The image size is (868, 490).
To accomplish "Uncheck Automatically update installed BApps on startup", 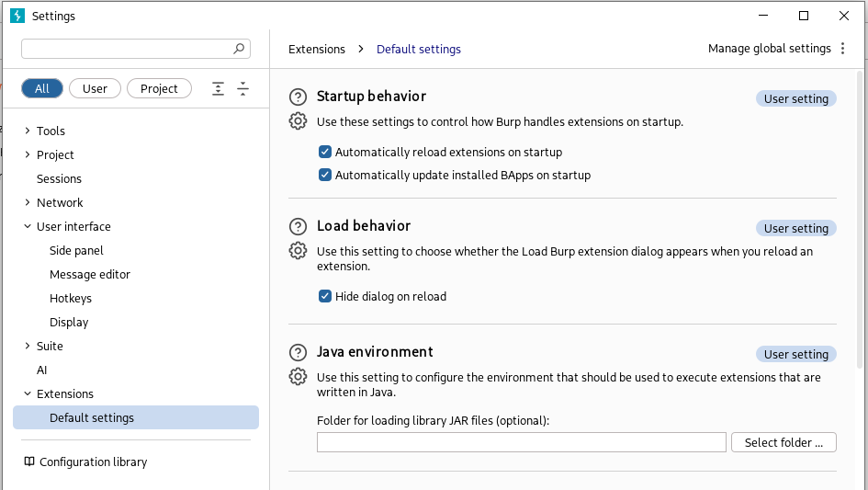I will coord(325,175).
